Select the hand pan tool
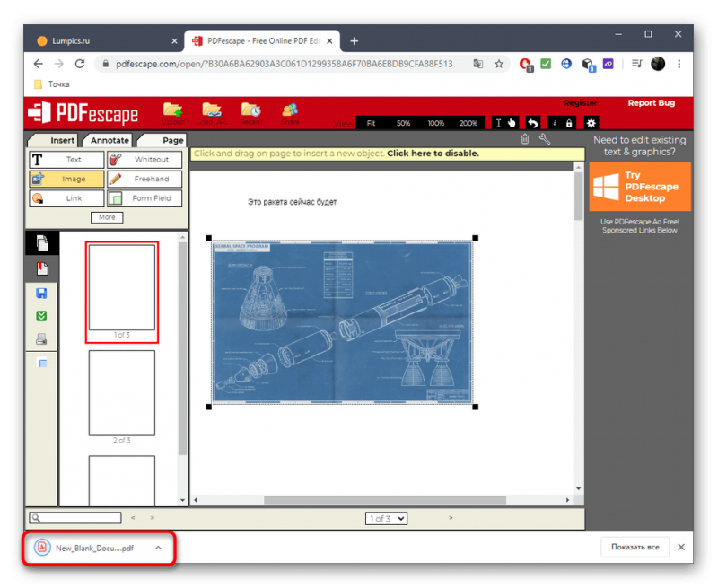 511,123
